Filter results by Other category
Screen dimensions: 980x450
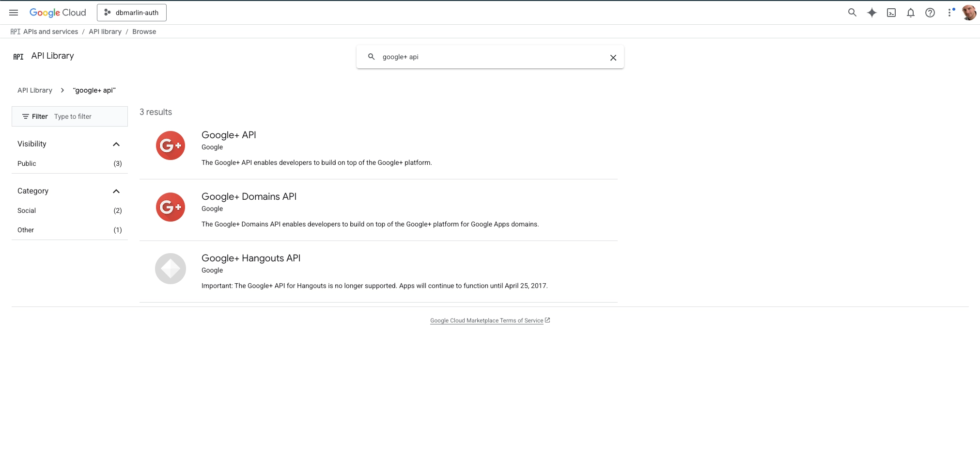point(25,230)
